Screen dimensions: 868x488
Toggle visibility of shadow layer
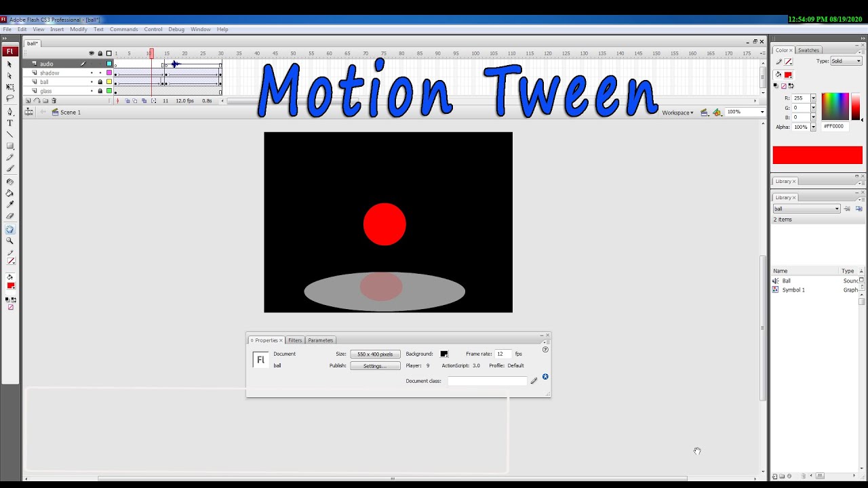click(x=92, y=73)
